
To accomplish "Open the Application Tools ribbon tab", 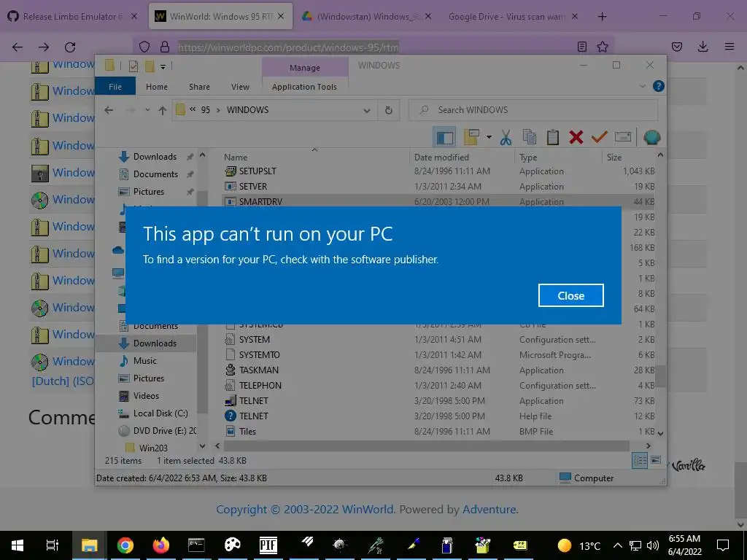I will [304, 87].
